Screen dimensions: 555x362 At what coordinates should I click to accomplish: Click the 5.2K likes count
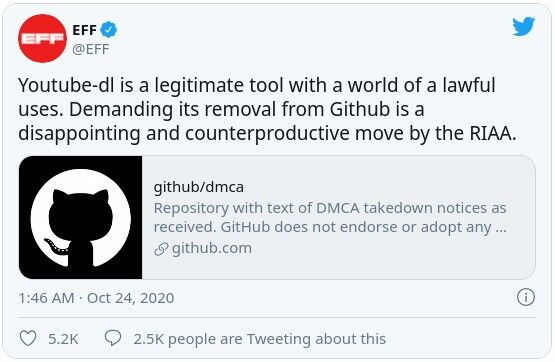[63, 339]
